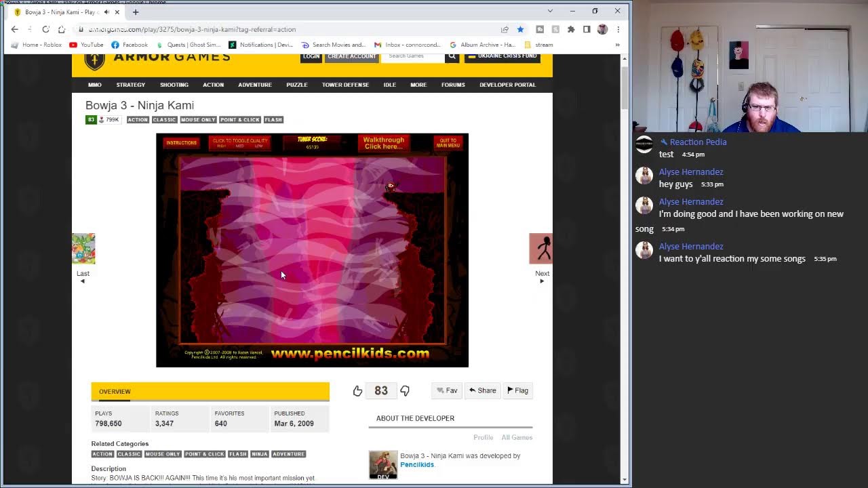Open the SHOOTING menu item
The width and height of the screenshot is (868, 488).
pyautogui.click(x=174, y=85)
